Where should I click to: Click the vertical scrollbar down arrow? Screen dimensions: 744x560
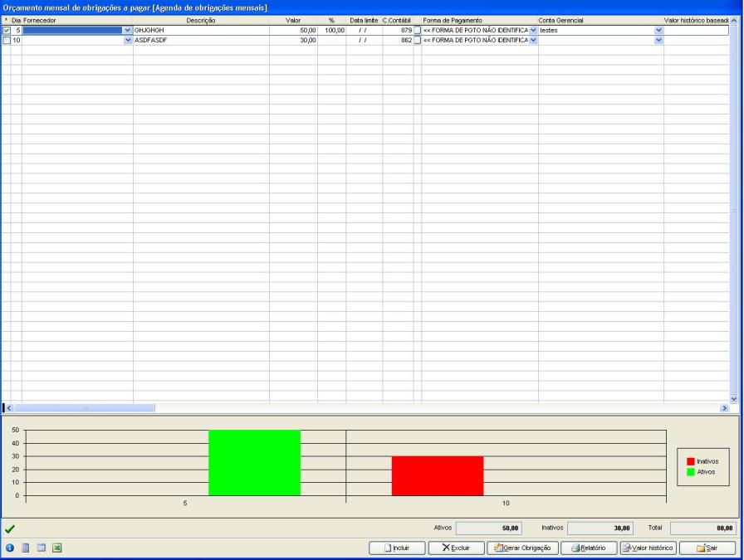734,399
